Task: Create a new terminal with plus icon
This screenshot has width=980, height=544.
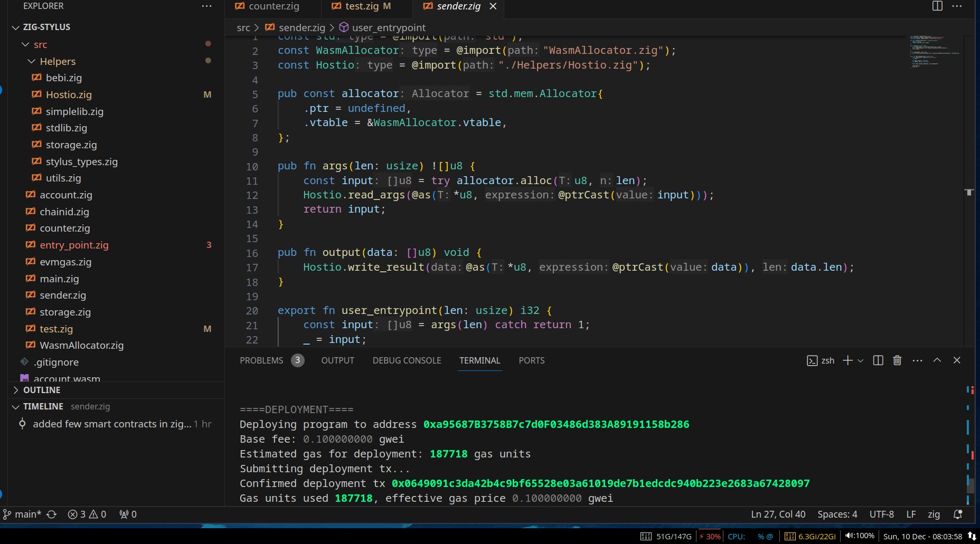Action: pos(847,360)
